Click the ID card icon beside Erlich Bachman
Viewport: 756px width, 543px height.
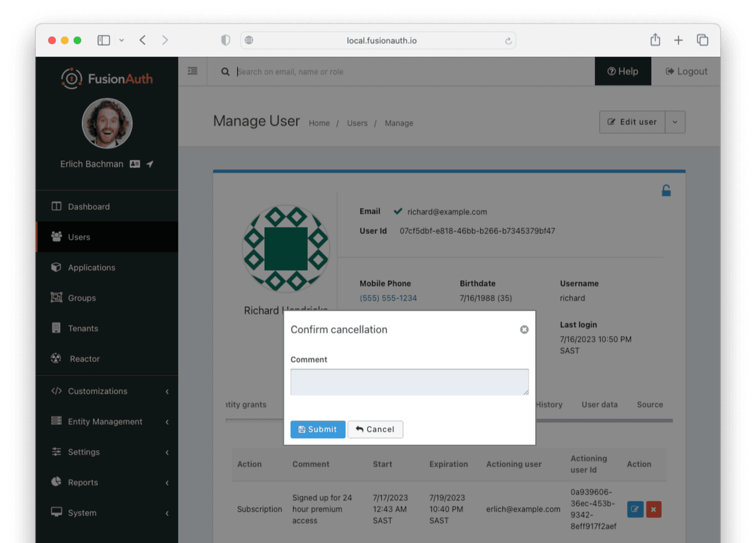click(x=135, y=164)
